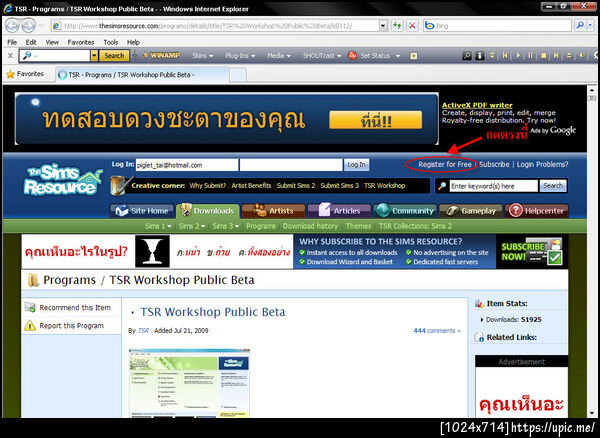Viewport: 600px width, 438px height.
Task: Click the Recommend this Item envelope icon
Action: (30, 307)
